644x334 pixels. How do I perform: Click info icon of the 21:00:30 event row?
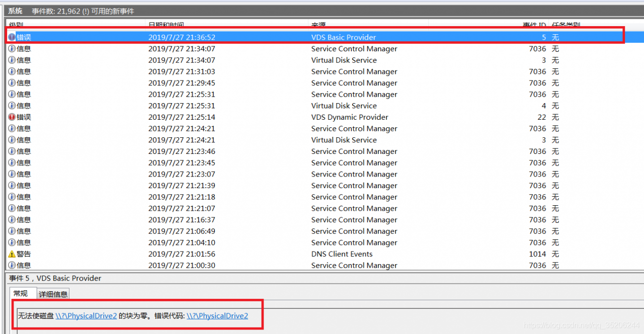click(x=12, y=266)
